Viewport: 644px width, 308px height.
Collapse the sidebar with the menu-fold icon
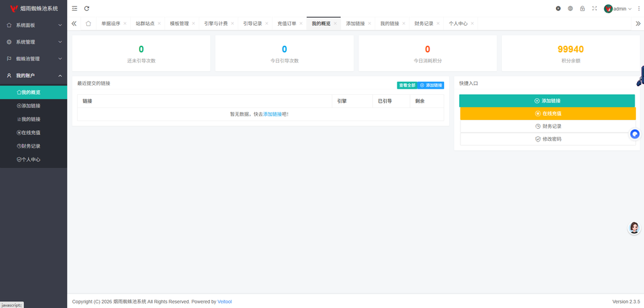pos(74,8)
